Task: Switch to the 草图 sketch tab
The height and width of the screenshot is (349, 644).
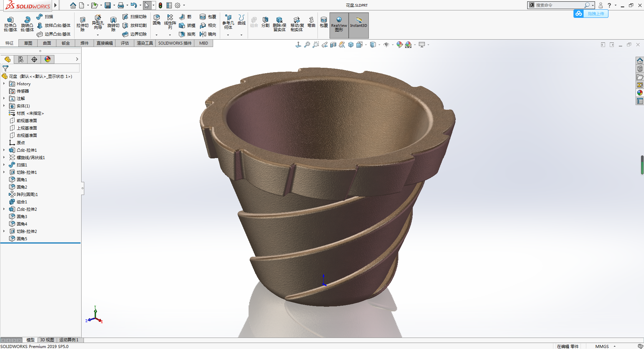Action: [28, 43]
